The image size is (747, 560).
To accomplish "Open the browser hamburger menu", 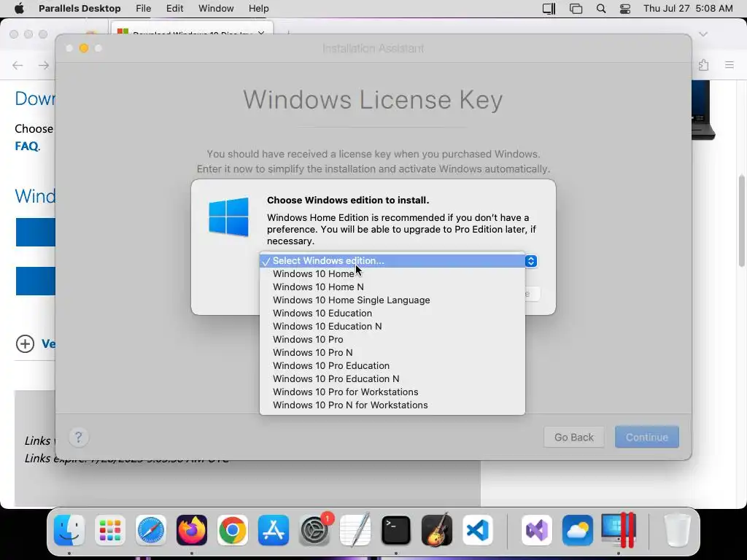I will (729, 64).
